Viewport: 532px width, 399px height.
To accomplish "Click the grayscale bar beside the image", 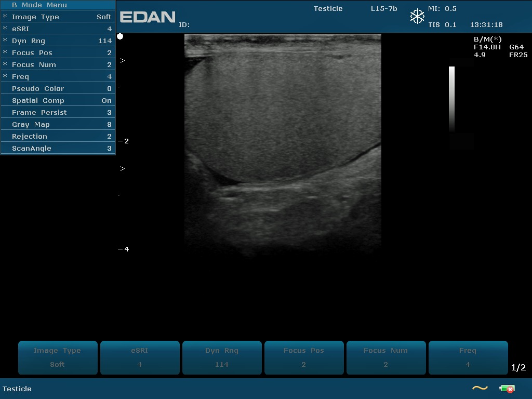I will [451, 99].
